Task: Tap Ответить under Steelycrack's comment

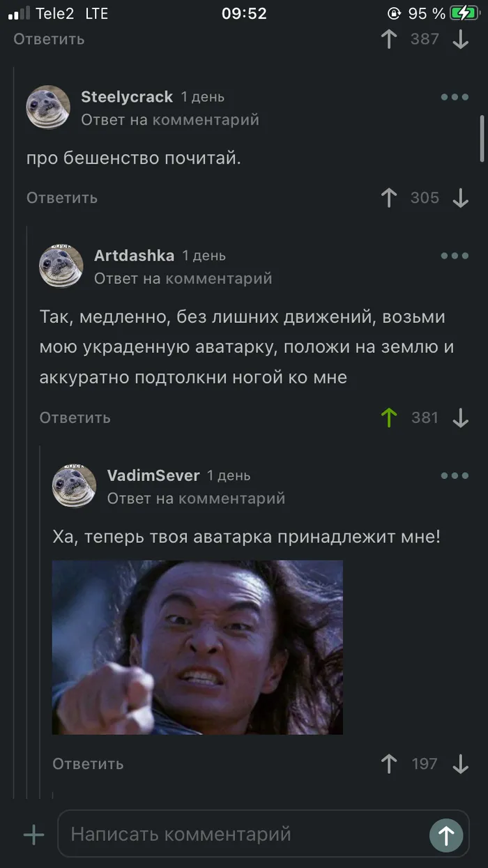Action: click(x=62, y=198)
